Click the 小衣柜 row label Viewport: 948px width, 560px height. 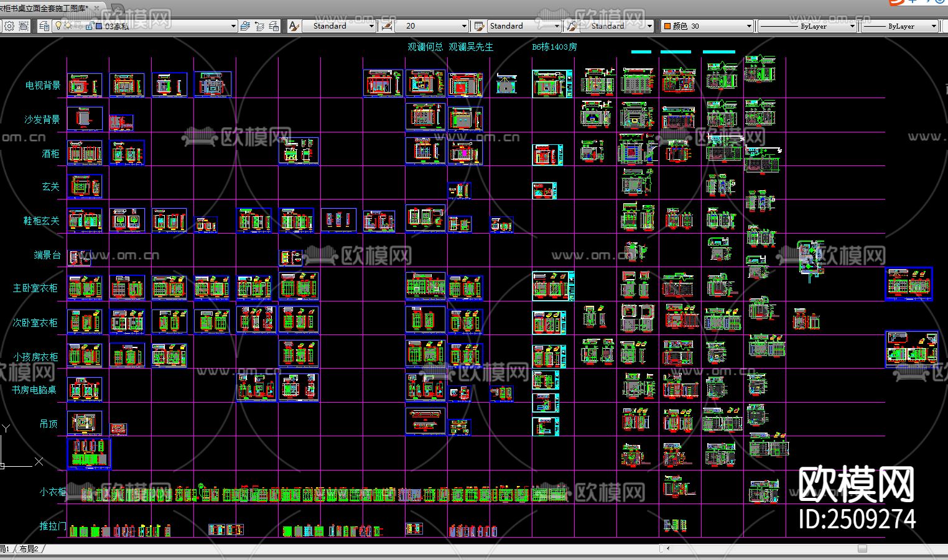53,492
